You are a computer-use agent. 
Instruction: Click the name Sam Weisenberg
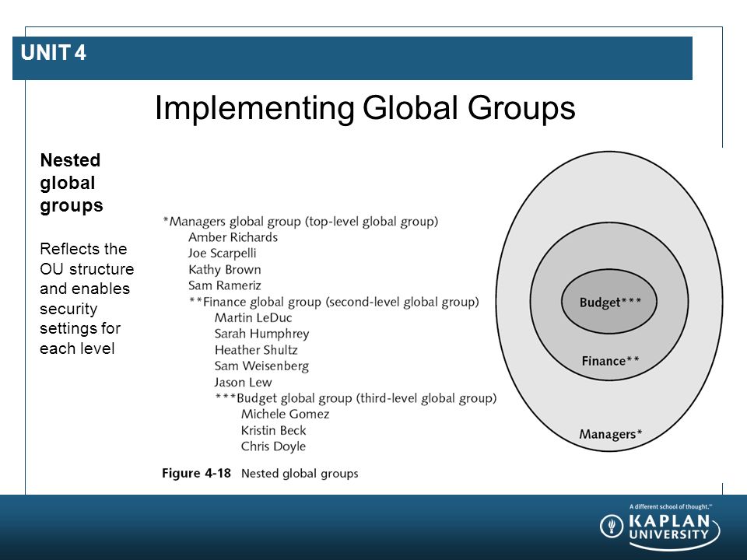pos(261,366)
